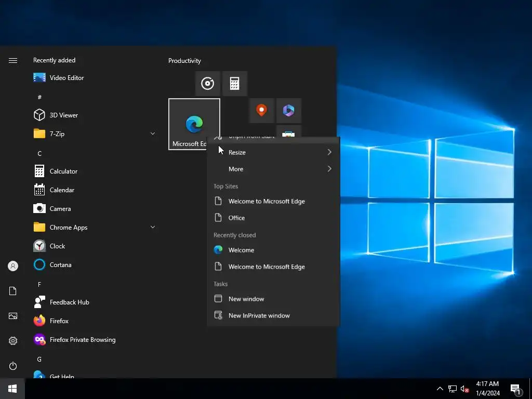Open the Microsoft 365 tile
Viewport: 532px width, 399px height.
(x=289, y=111)
